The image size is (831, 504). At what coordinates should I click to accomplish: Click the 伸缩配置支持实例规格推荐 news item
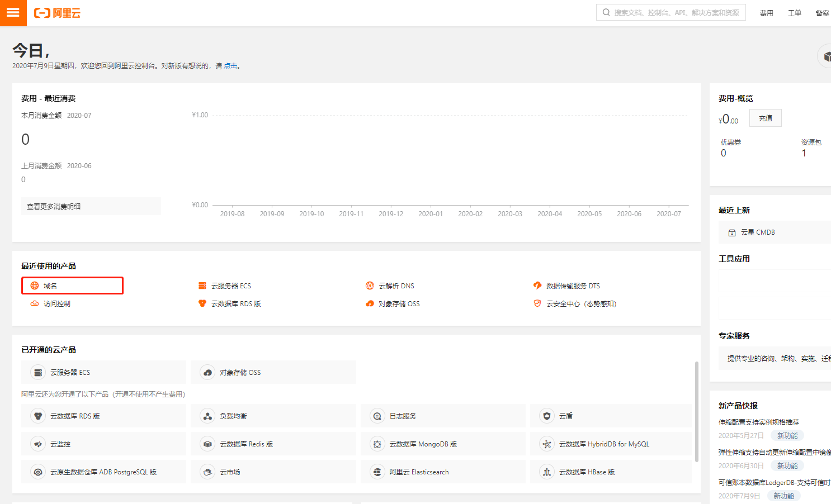click(x=758, y=422)
